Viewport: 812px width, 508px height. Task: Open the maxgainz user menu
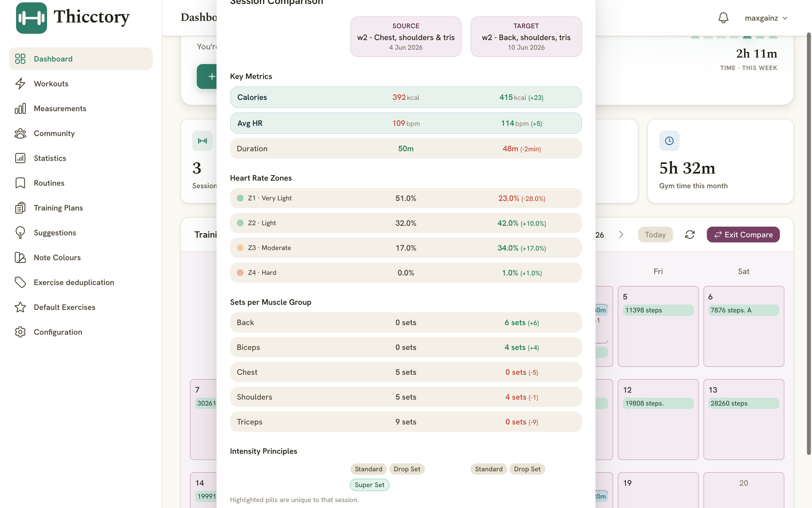[x=766, y=18]
